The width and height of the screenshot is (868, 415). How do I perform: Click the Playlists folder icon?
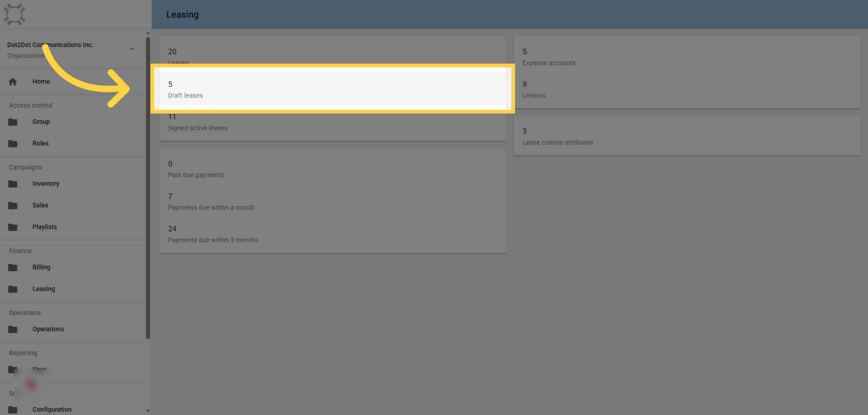coord(13,227)
